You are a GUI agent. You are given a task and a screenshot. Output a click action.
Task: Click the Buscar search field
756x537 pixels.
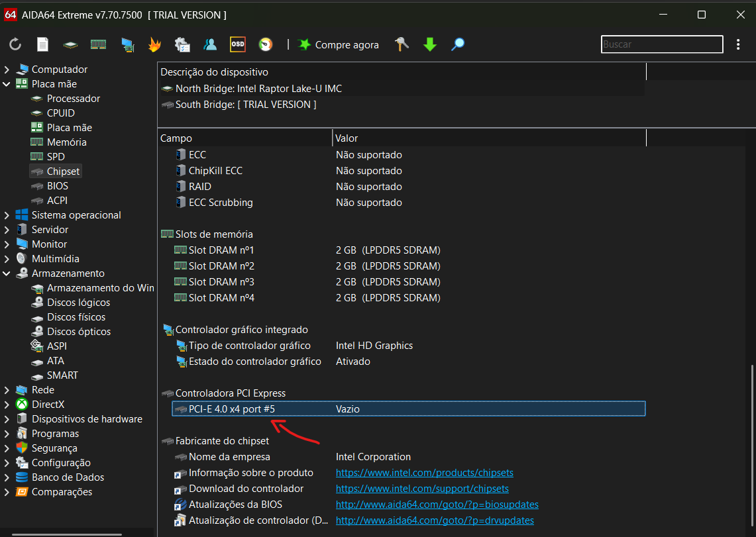pyautogui.click(x=662, y=44)
